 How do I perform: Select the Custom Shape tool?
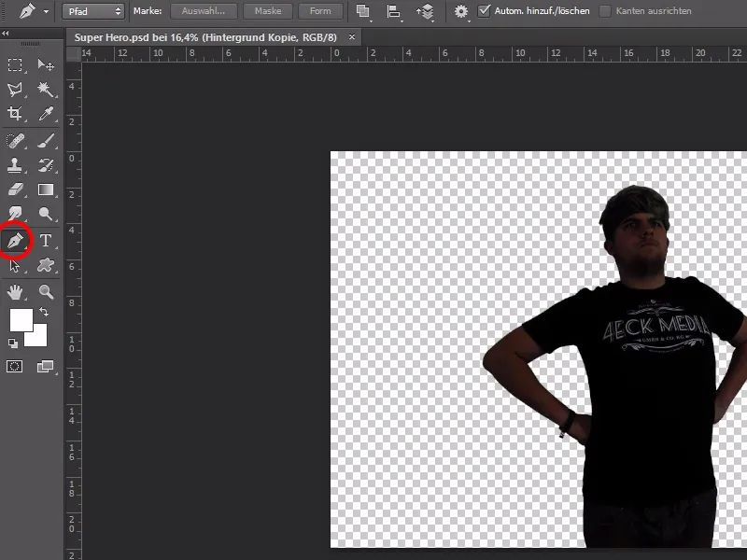click(45, 265)
